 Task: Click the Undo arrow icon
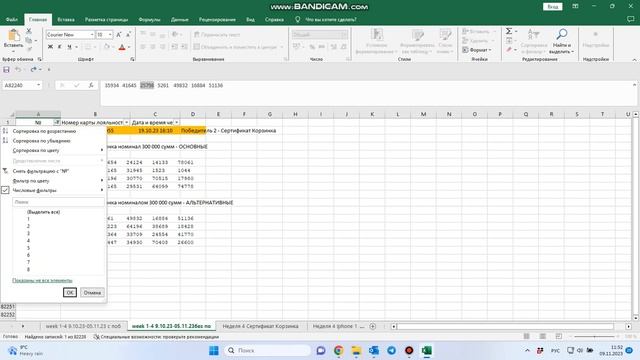coord(18,70)
